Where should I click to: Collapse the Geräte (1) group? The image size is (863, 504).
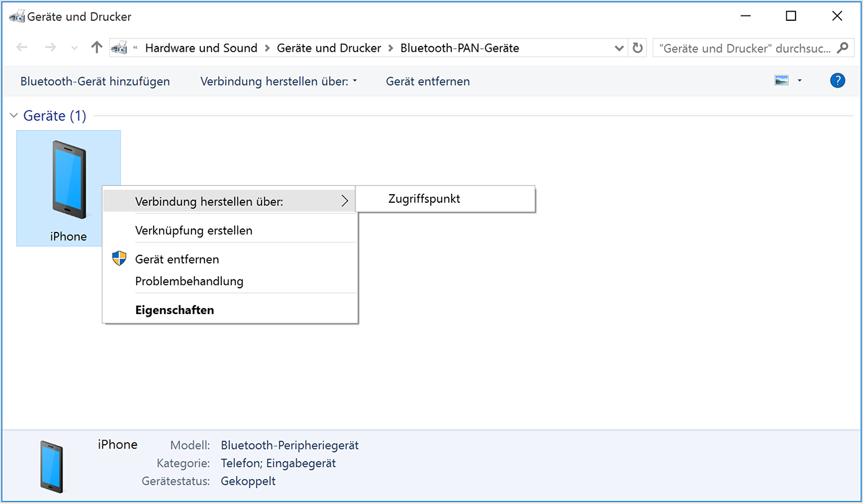point(13,116)
